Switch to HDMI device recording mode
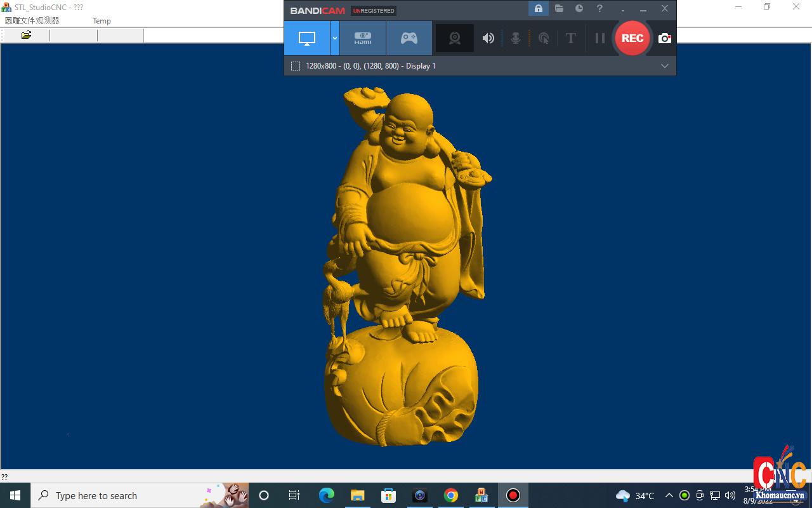The image size is (812, 508). tap(363, 38)
